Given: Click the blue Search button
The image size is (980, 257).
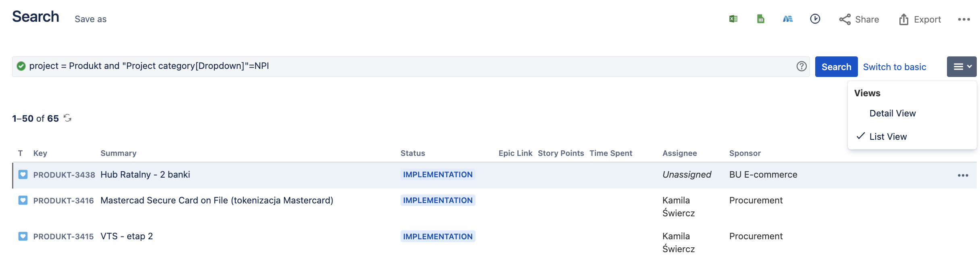Looking at the screenshot, I should (836, 67).
